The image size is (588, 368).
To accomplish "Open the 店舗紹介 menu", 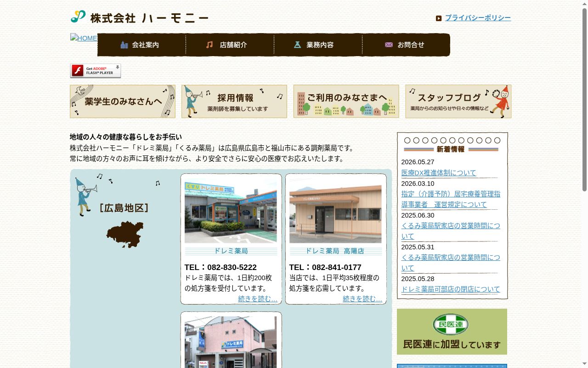I will tap(230, 45).
